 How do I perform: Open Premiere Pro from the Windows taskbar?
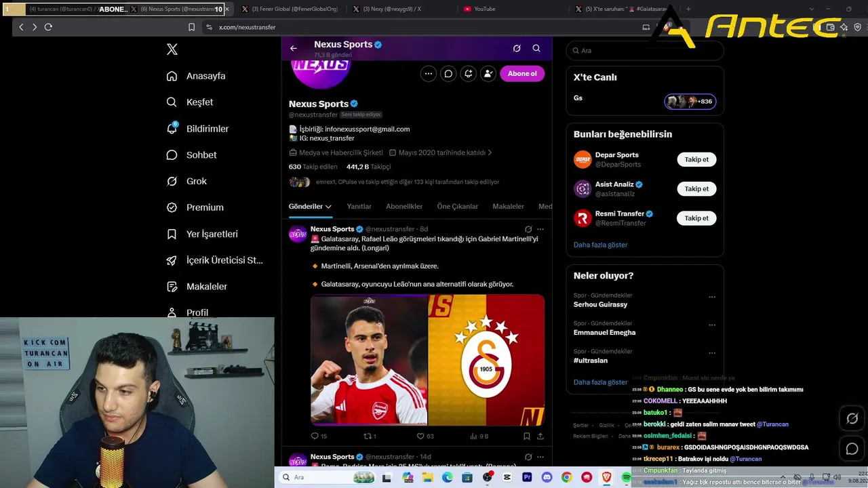click(x=527, y=478)
